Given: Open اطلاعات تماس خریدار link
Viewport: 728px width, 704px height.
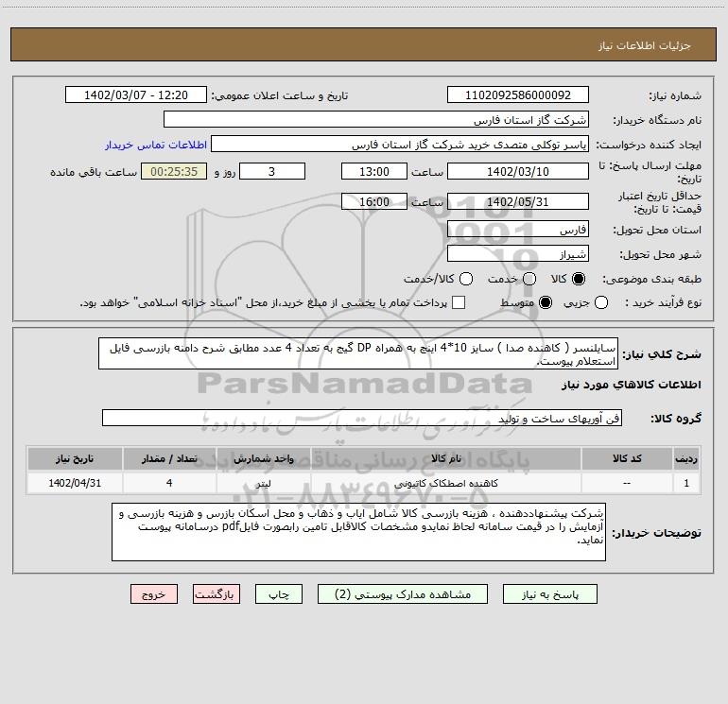Looking at the screenshot, I should (156, 145).
